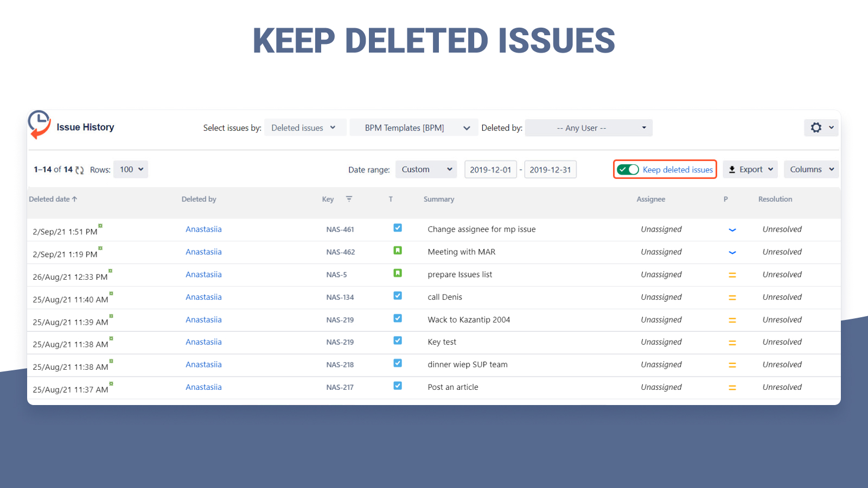Click the task type icon beside NAS-461
The image size is (868, 488).
pyautogui.click(x=397, y=228)
